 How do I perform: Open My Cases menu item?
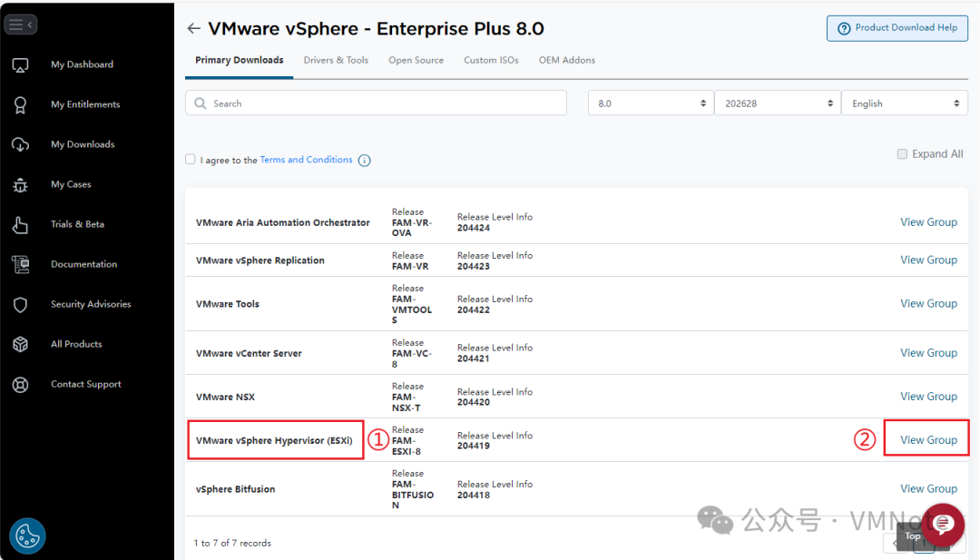71,184
